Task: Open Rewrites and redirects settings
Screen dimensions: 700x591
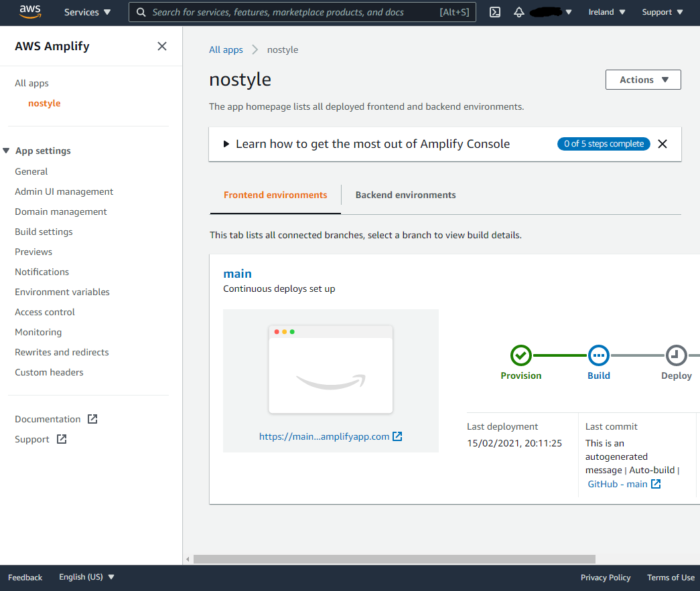Action: (x=62, y=352)
